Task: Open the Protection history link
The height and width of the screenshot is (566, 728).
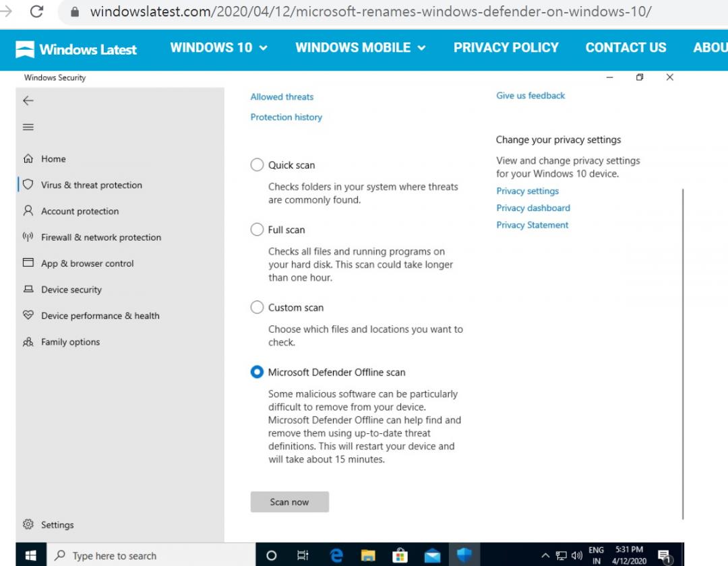Action: tap(286, 117)
